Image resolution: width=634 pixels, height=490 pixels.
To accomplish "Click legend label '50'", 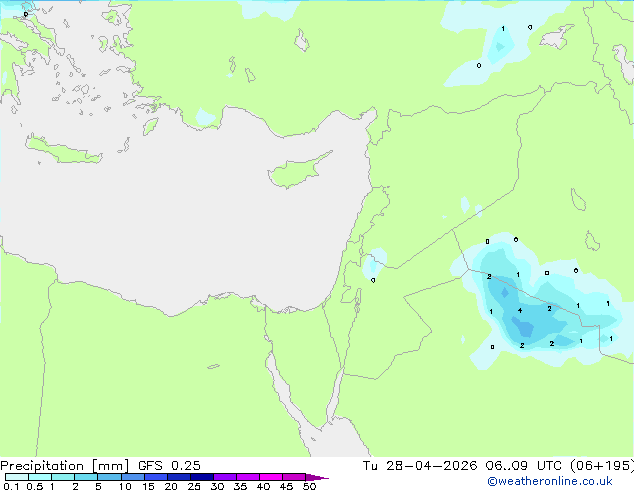I will tap(309, 486).
